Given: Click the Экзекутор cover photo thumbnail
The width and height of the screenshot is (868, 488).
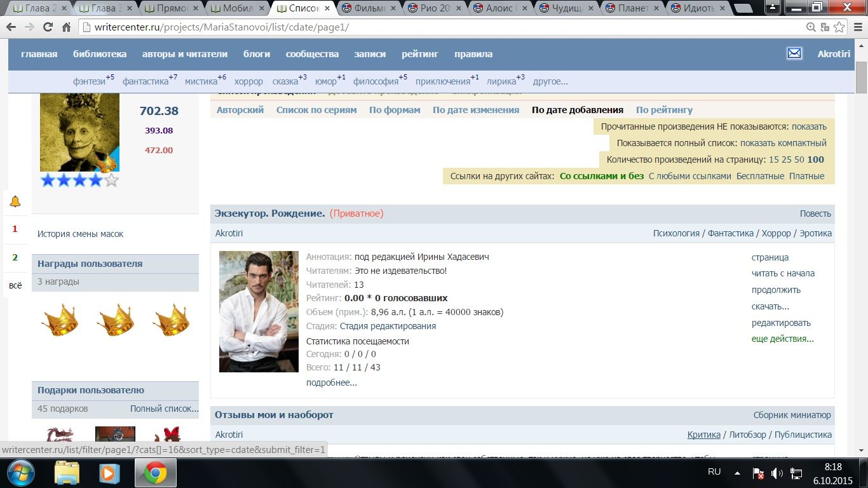Looking at the screenshot, I should [x=259, y=311].
